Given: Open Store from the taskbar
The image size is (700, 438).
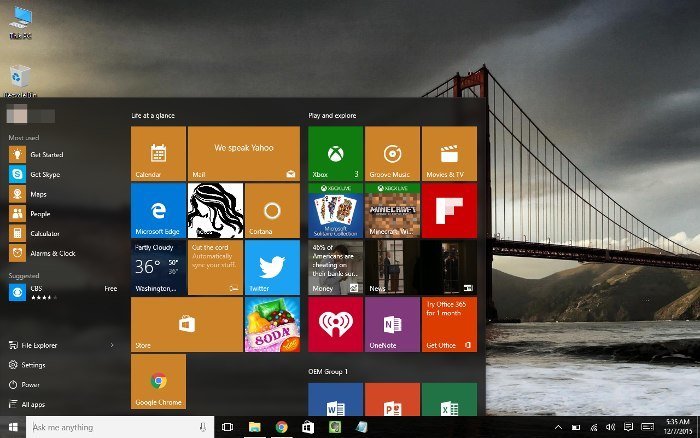Looking at the screenshot, I should click(x=308, y=427).
